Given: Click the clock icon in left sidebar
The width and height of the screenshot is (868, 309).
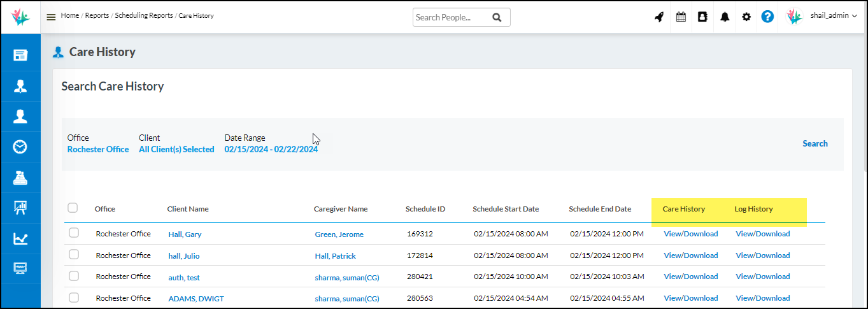Looking at the screenshot, I should coord(20,147).
